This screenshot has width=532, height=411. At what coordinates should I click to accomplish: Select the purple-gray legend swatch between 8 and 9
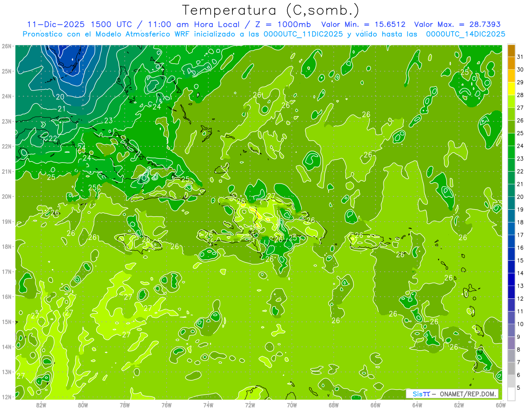click(511, 343)
